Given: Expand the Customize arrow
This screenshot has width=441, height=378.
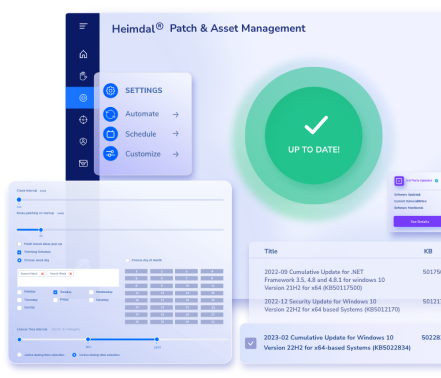Looking at the screenshot, I should point(176,154).
